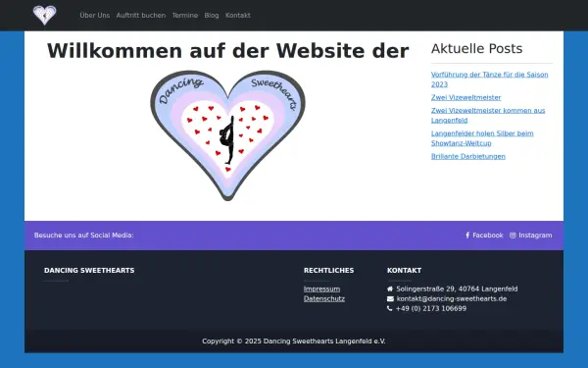Click the house icon beside the address
Screen dimensions: 588x368
pyautogui.click(x=390, y=289)
